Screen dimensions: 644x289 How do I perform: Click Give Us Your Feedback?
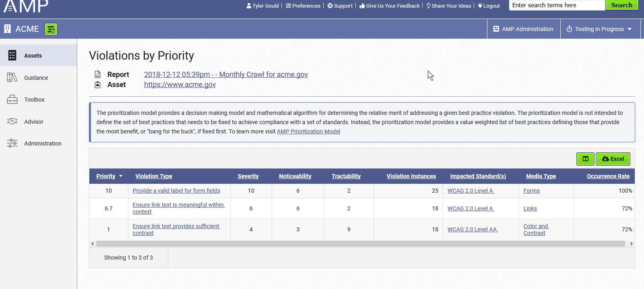click(x=390, y=6)
